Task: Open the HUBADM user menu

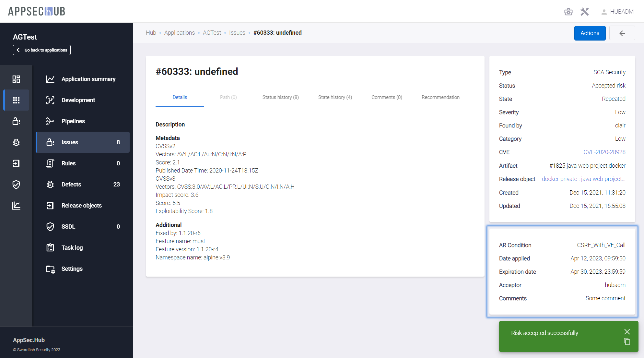Action: [617, 12]
